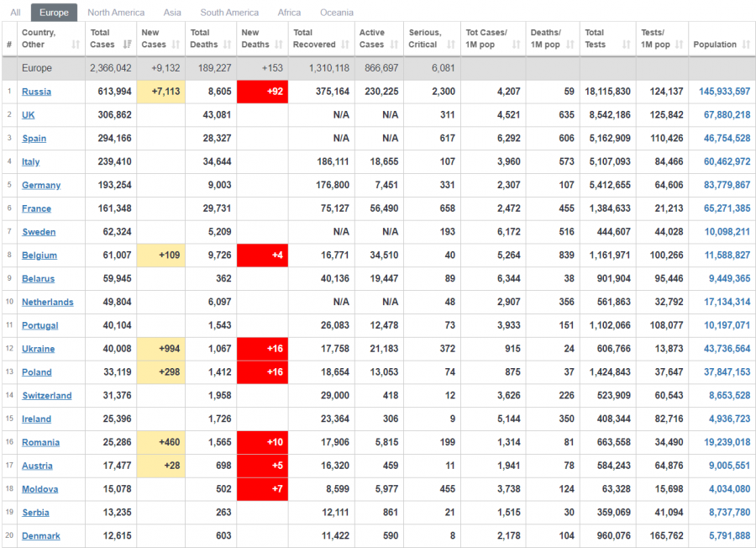Click Deaths/1M pop sort icon

(x=570, y=45)
